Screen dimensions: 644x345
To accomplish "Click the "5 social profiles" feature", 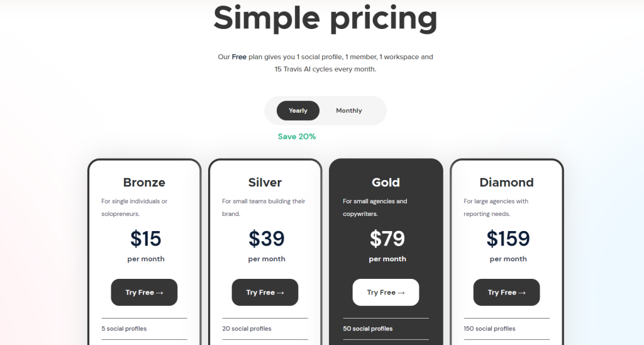I will 124,329.
